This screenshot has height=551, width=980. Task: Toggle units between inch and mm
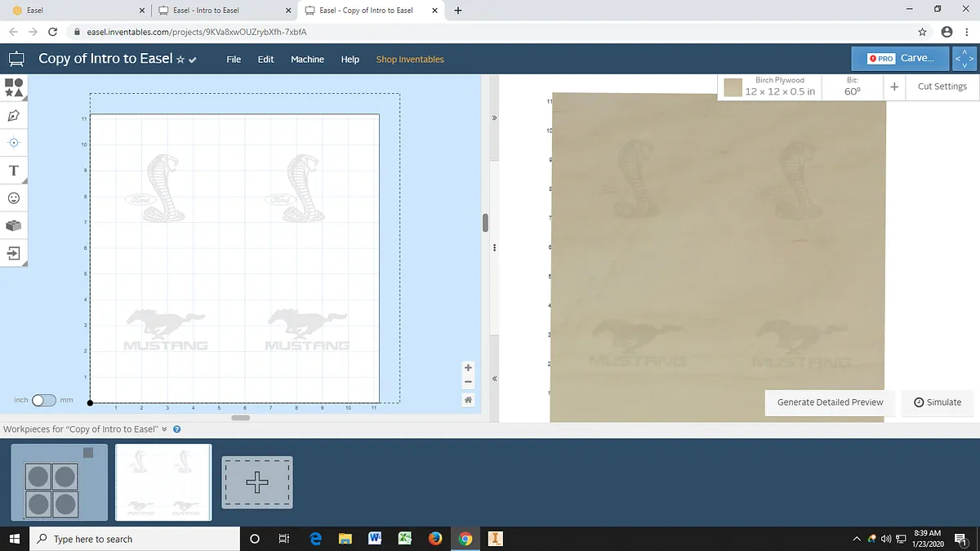point(43,400)
